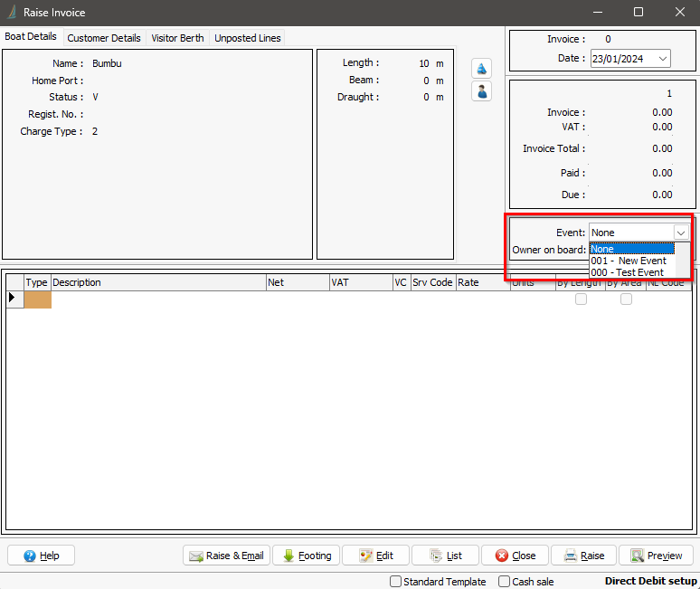Check the By Area checkbox in grid row

tap(626, 299)
